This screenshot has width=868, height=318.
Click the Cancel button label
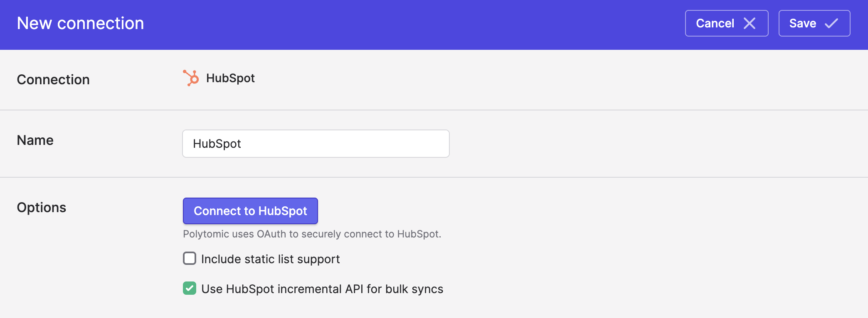715,23
